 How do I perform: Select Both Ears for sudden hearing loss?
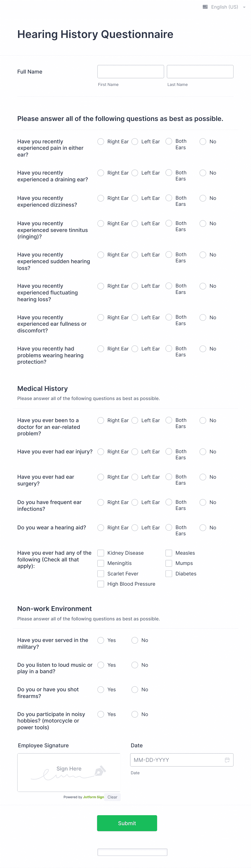pyautogui.click(x=169, y=255)
